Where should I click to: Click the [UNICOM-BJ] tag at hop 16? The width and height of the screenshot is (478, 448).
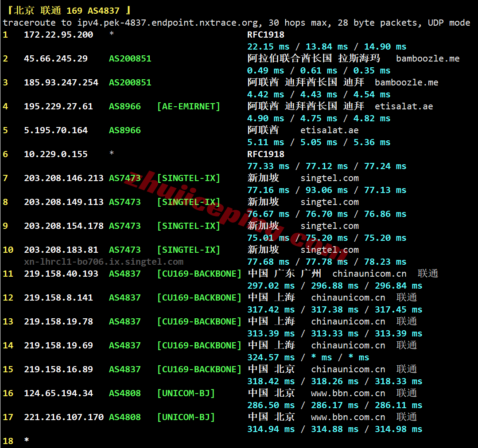186,393
